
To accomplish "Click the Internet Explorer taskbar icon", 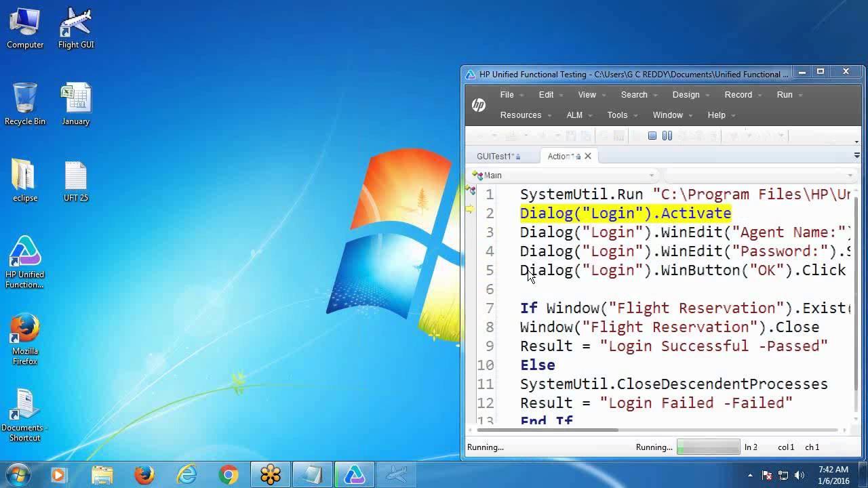I will pyautogui.click(x=186, y=475).
